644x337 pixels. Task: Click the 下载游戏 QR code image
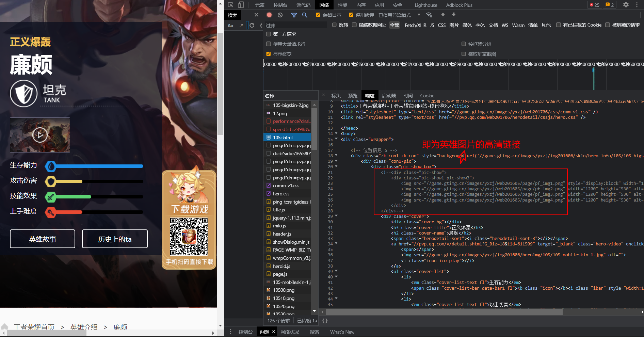point(189,237)
